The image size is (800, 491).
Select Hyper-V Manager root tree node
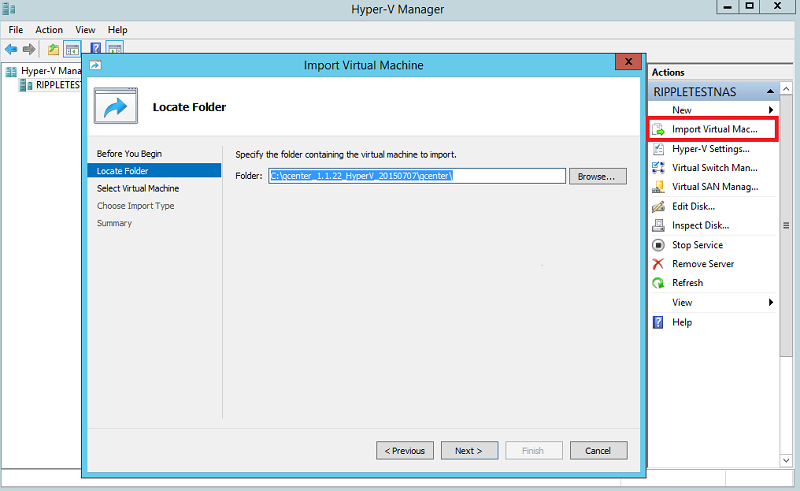pos(51,71)
